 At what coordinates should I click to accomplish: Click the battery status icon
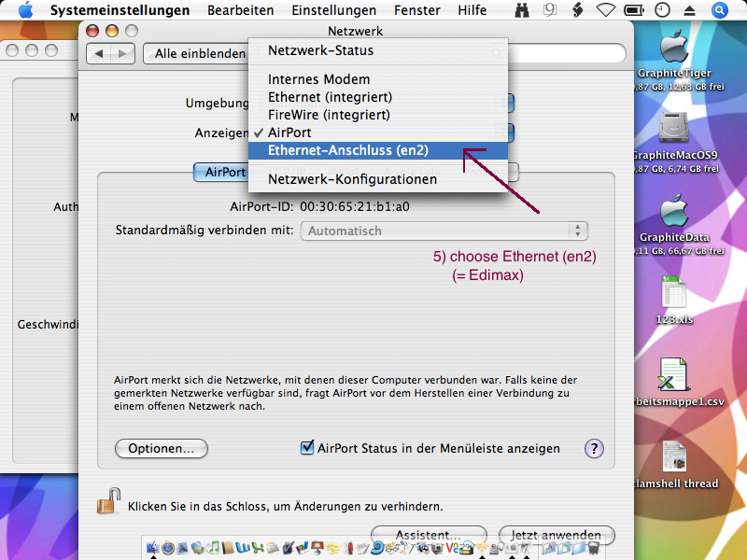(x=634, y=9)
